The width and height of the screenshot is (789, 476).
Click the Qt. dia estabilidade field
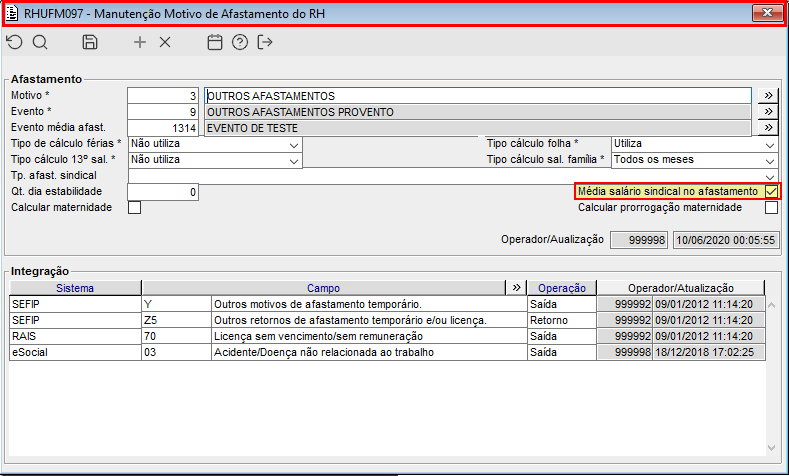pyautogui.click(x=163, y=192)
